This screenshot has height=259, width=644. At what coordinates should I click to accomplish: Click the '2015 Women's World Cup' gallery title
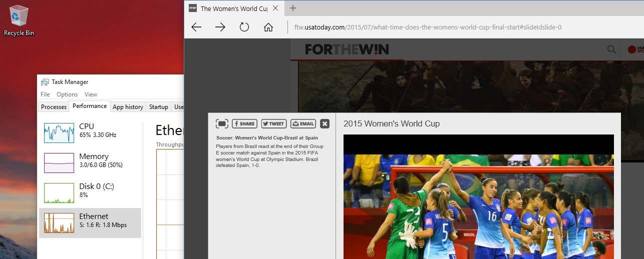coord(392,123)
